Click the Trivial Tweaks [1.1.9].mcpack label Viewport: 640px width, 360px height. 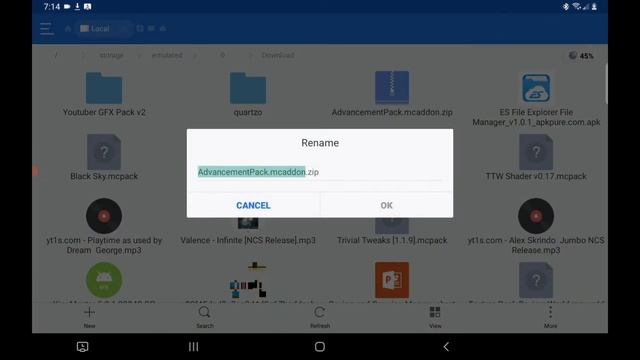(x=392, y=240)
